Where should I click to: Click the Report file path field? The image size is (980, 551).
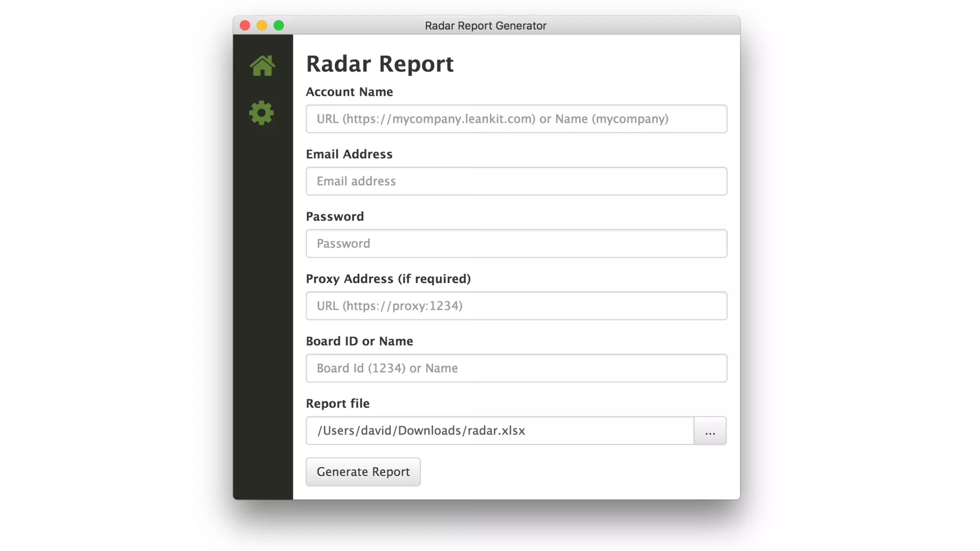coord(500,430)
